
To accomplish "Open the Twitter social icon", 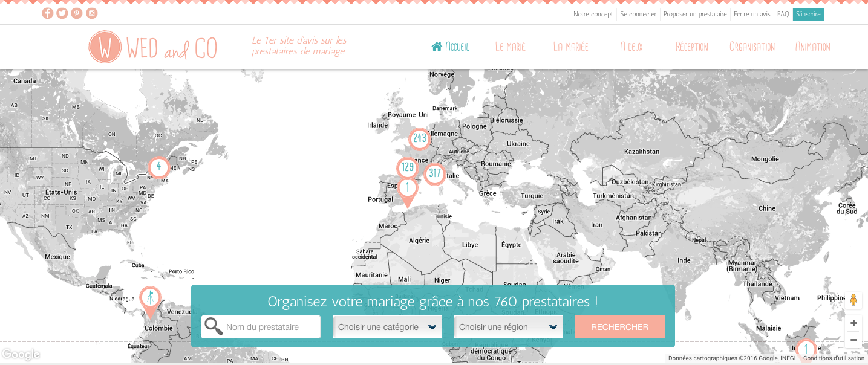I will tap(62, 13).
